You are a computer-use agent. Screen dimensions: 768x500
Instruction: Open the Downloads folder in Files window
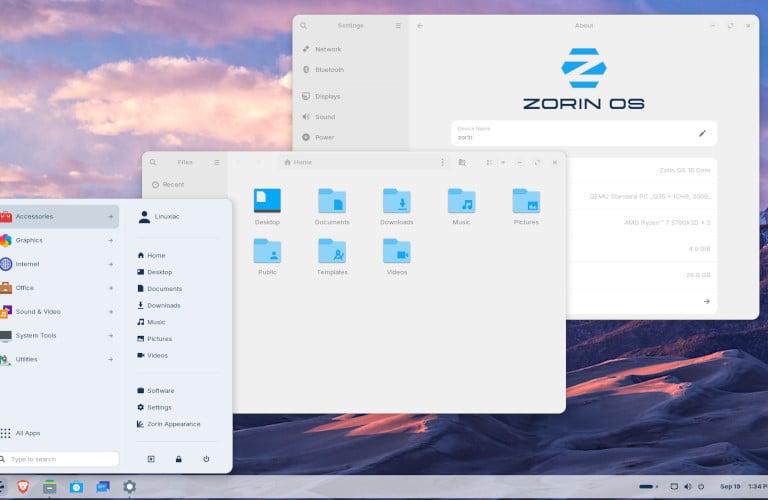click(x=397, y=206)
